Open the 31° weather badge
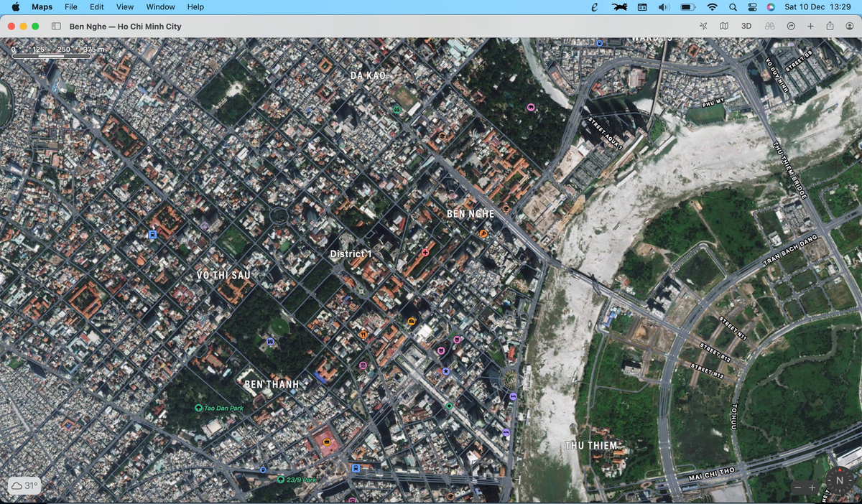This screenshot has height=504, width=862. click(24, 486)
